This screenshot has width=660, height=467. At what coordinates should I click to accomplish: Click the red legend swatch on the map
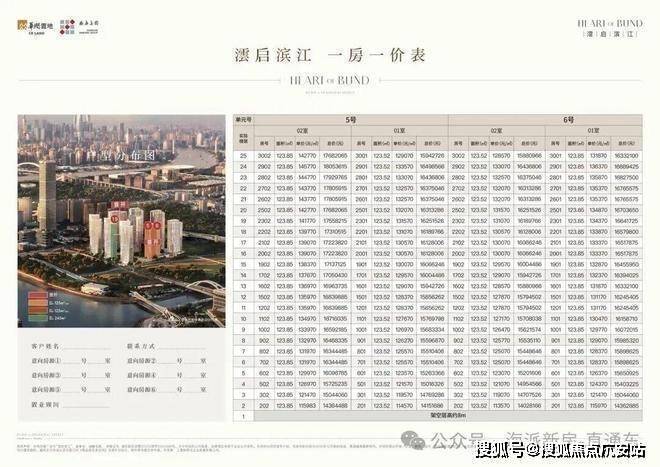pyautogui.click(x=37, y=295)
